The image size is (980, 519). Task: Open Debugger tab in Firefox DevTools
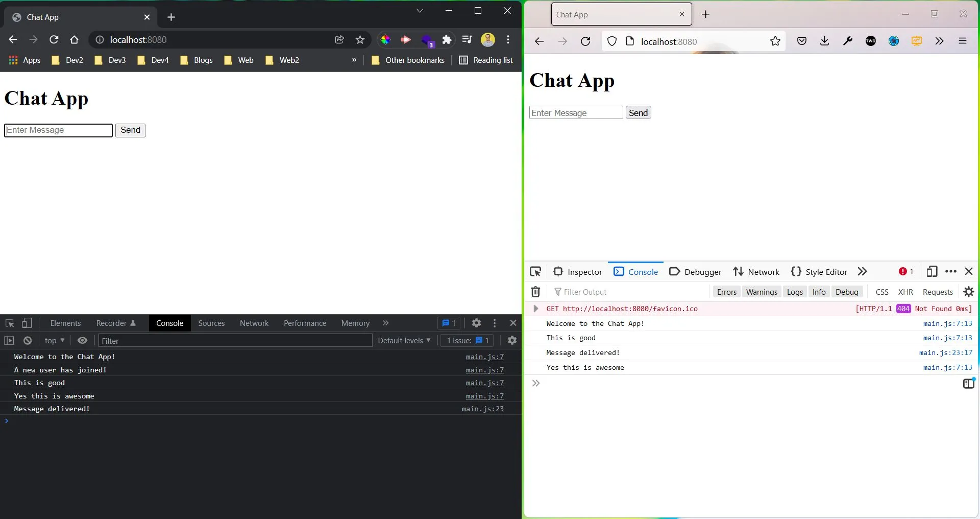tap(695, 272)
